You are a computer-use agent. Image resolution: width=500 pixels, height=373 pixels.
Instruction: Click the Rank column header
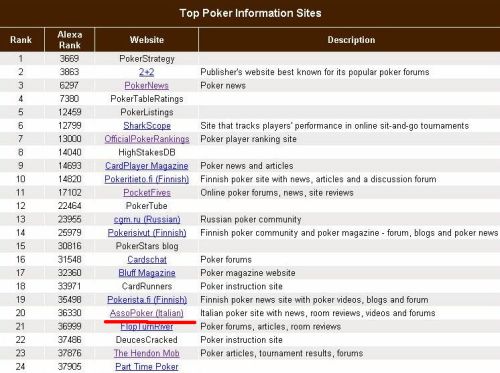pyautogui.click(x=21, y=40)
